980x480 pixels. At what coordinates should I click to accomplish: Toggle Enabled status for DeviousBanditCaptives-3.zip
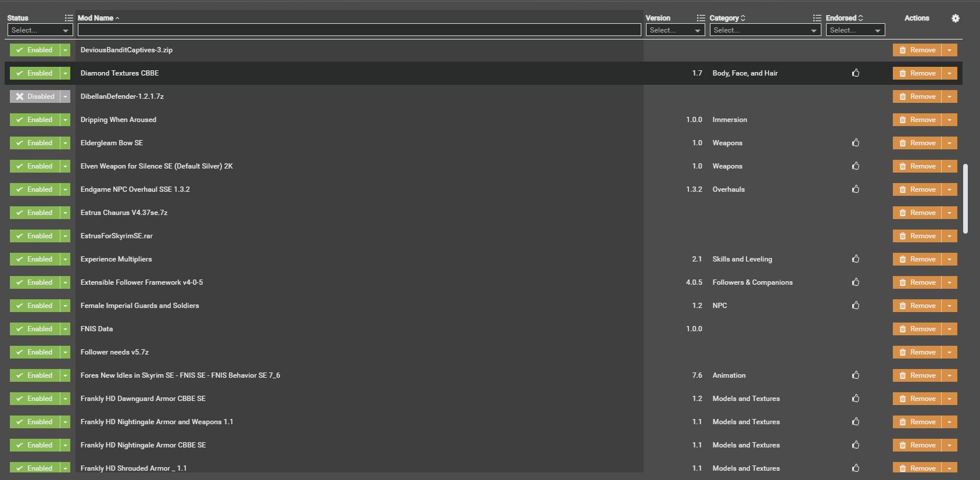coord(35,50)
